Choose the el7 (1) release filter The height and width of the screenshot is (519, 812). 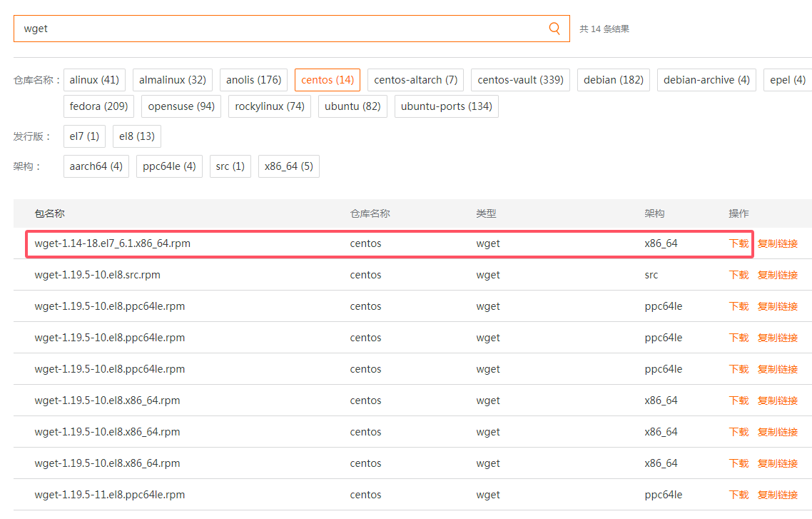click(x=84, y=136)
